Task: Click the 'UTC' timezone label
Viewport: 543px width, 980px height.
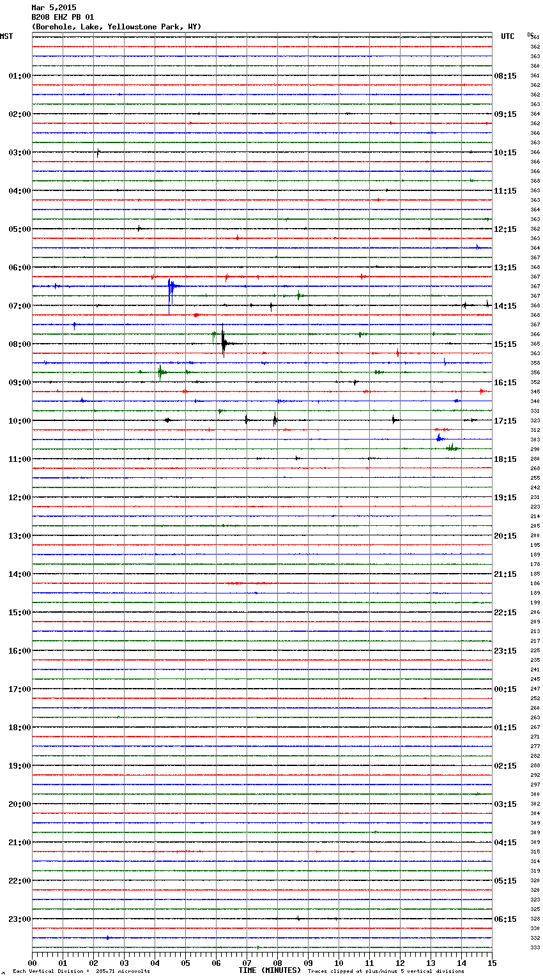Action: 508,36
